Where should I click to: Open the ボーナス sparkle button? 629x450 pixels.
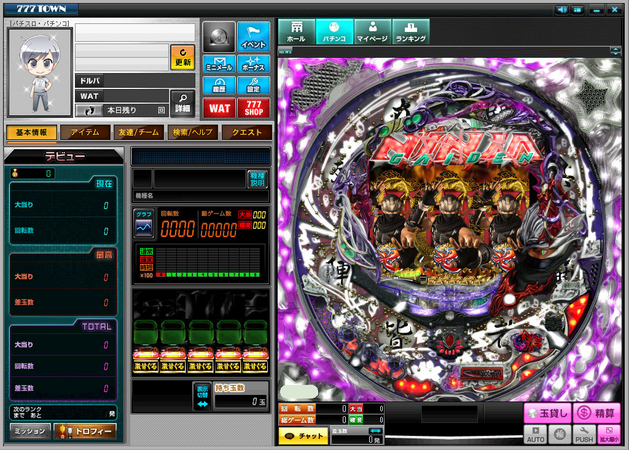coord(254,64)
